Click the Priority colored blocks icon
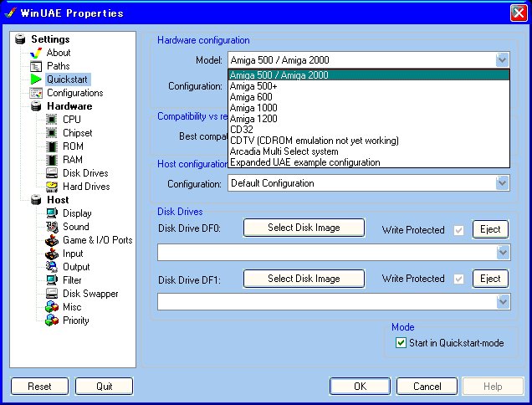 pos(52,320)
